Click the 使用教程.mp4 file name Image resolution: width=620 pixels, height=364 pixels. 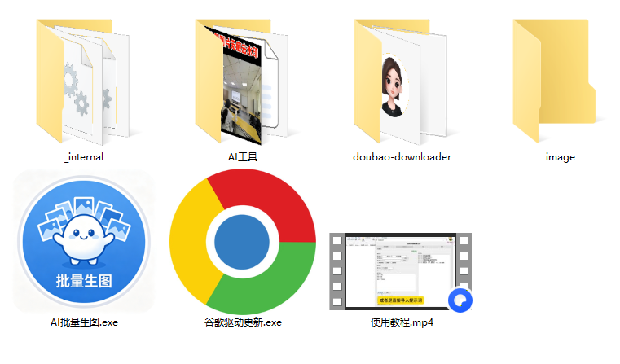(402, 322)
